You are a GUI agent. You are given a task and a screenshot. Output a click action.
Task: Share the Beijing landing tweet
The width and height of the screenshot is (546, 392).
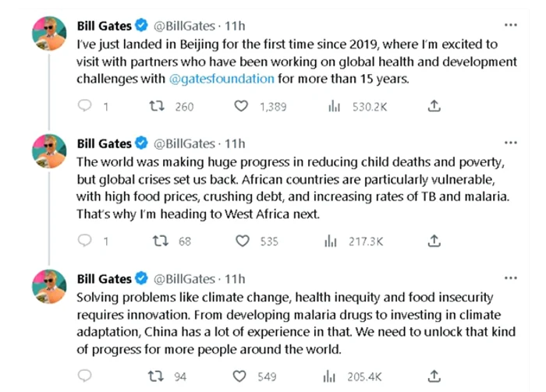point(434,106)
